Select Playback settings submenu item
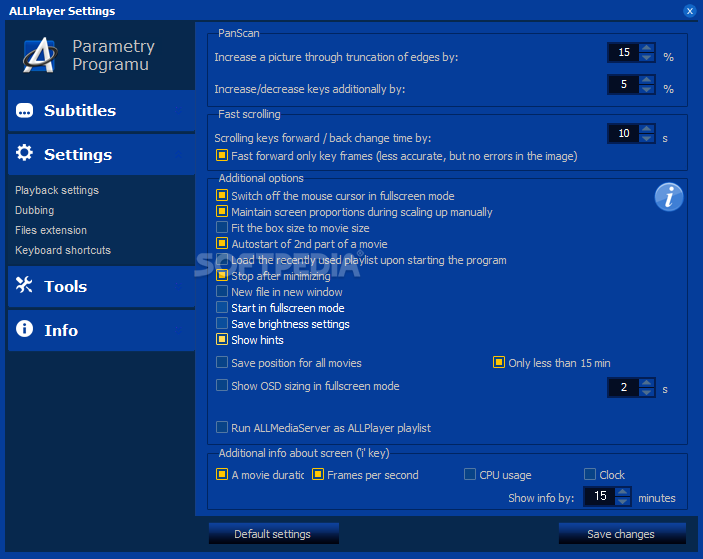 (57, 190)
